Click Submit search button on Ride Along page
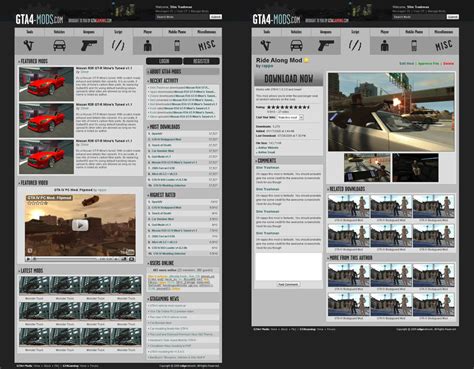The width and height of the screenshot is (474, 369). tap(453, 17)
